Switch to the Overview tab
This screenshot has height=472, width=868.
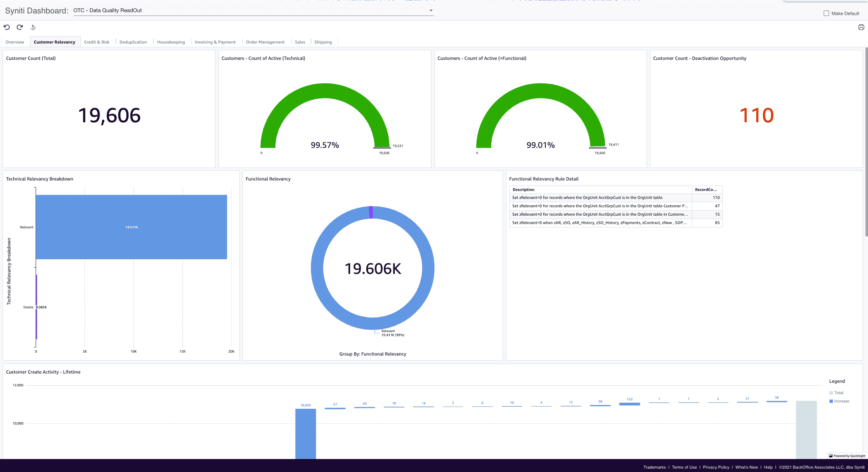click(15, 42)
